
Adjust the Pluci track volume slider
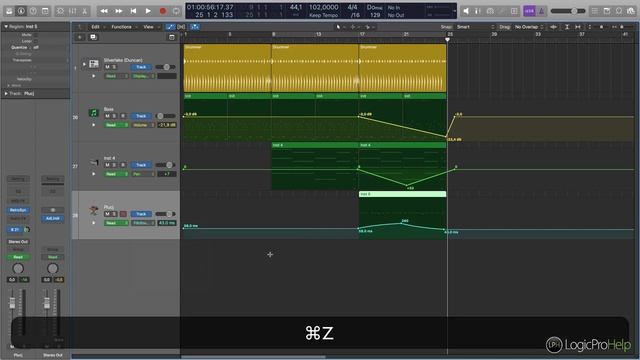pos(165,214)
